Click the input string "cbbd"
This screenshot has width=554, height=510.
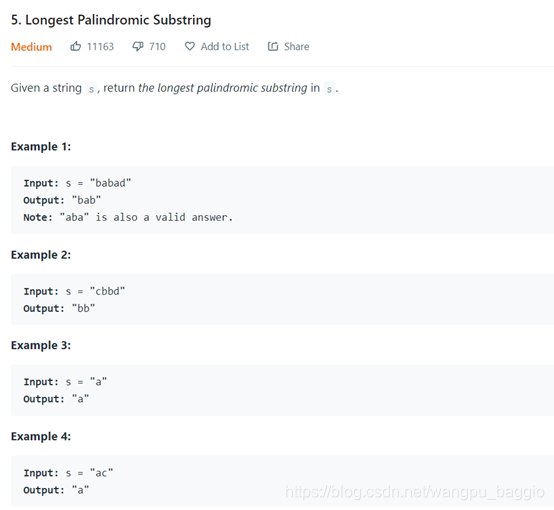[x=107, y=291]
